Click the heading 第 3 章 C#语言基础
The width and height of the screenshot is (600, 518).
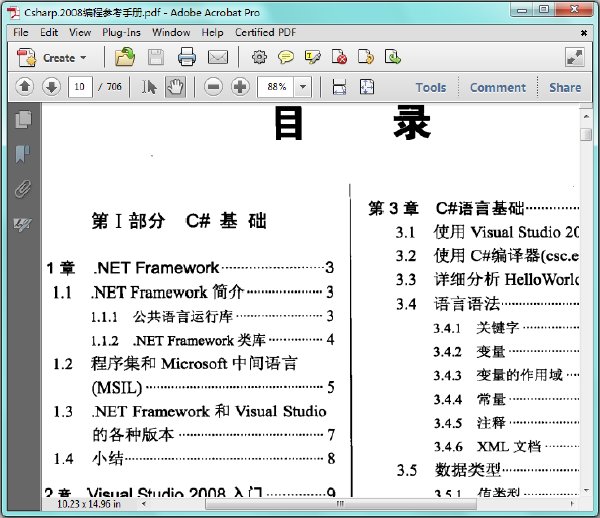click(473, 209)
